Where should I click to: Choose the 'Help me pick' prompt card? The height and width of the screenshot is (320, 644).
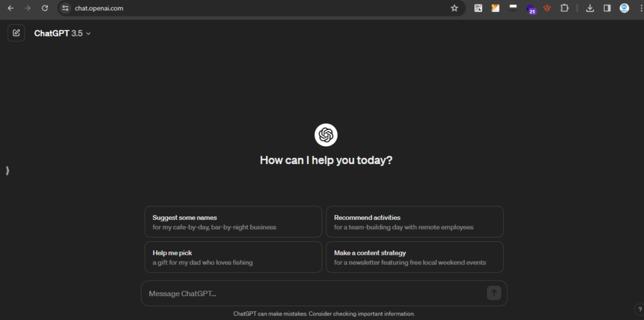click(x=233, y=257)
